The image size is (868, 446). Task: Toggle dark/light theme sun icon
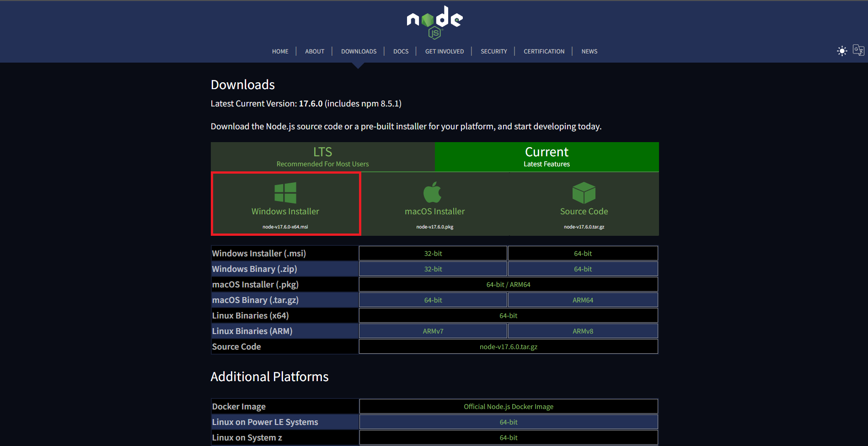[842, 51]
